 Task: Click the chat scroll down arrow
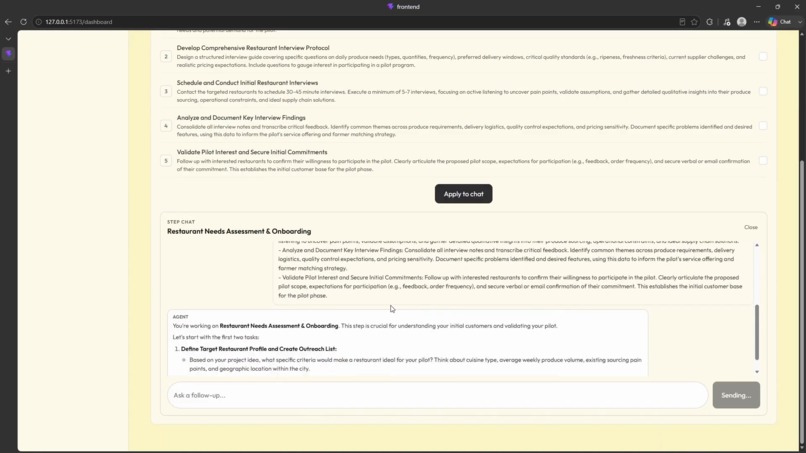tap(757, 372)
